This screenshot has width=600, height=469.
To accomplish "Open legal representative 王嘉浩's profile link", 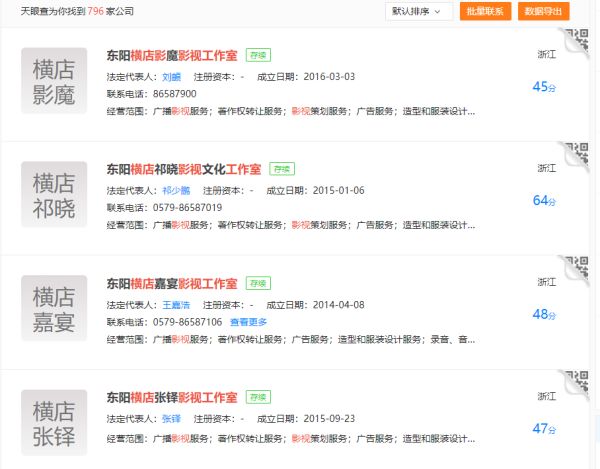I will coord(176,305).
